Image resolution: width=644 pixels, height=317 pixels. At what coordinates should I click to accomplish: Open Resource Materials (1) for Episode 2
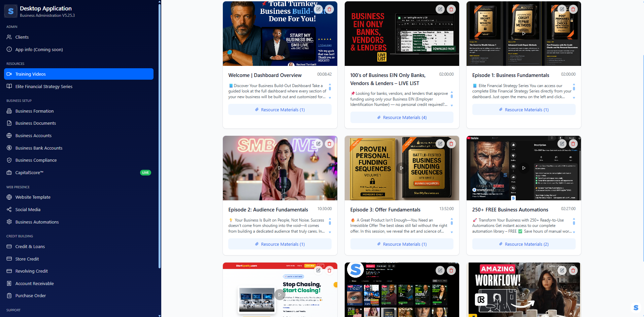[x=280, y=244]
